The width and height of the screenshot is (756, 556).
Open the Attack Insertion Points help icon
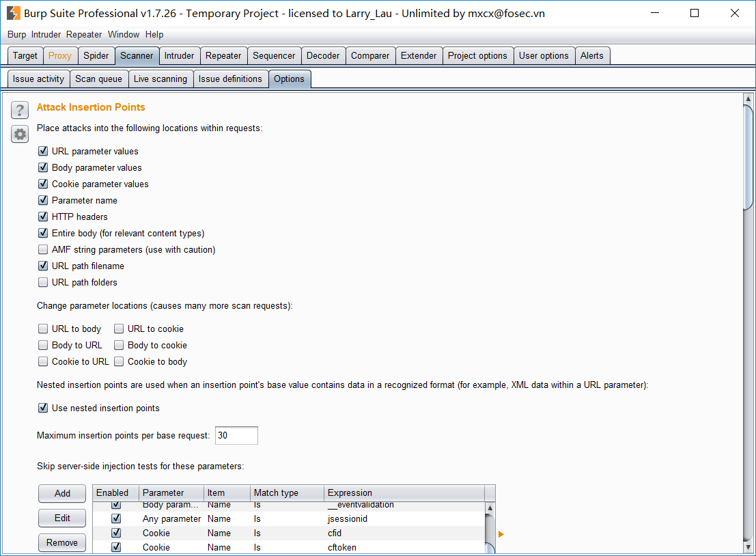pyautogui.click(x=20, y=111)
